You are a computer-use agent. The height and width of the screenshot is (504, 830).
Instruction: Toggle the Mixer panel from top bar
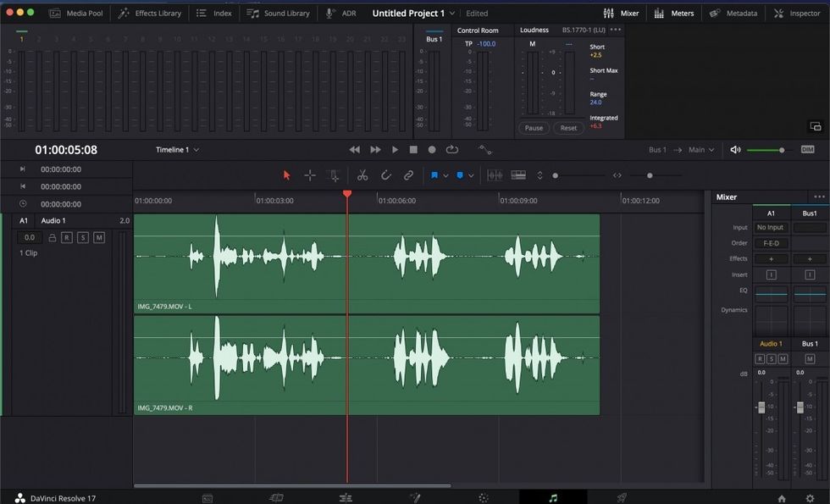(x=622, y=14)
